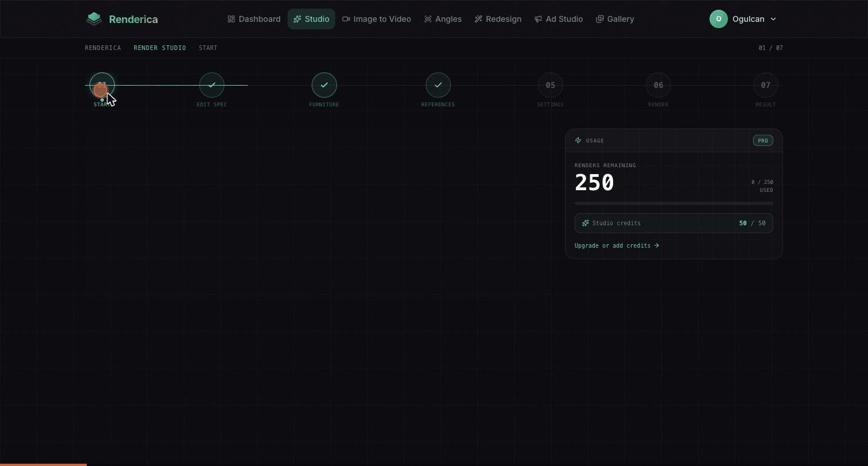Select step 05 Settings
Screen dimensions: 868x466
[551, 85]
